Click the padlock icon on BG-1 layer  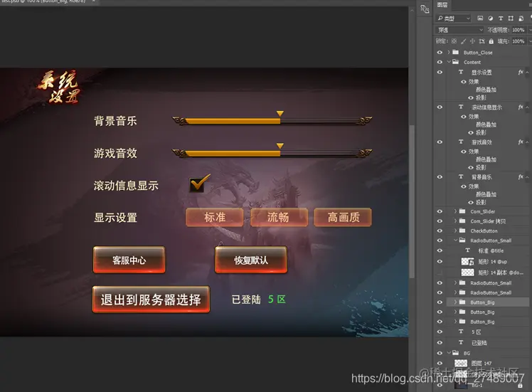520,385
